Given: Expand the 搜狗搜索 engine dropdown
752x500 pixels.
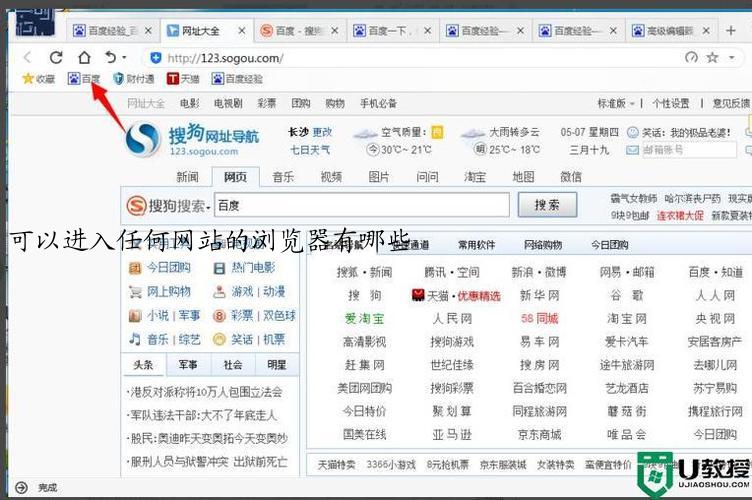Looking at the screenshot, I should click(x=209, y=207).
